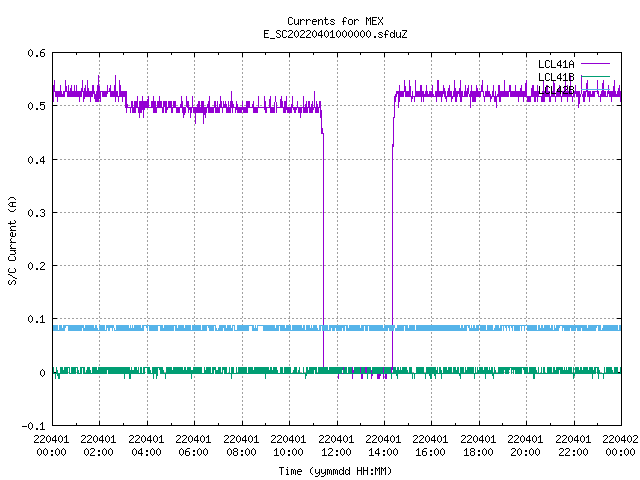Click the purple LCL41A legend line sample
Screen dimensions: 640x480
[x=595, y=64]
